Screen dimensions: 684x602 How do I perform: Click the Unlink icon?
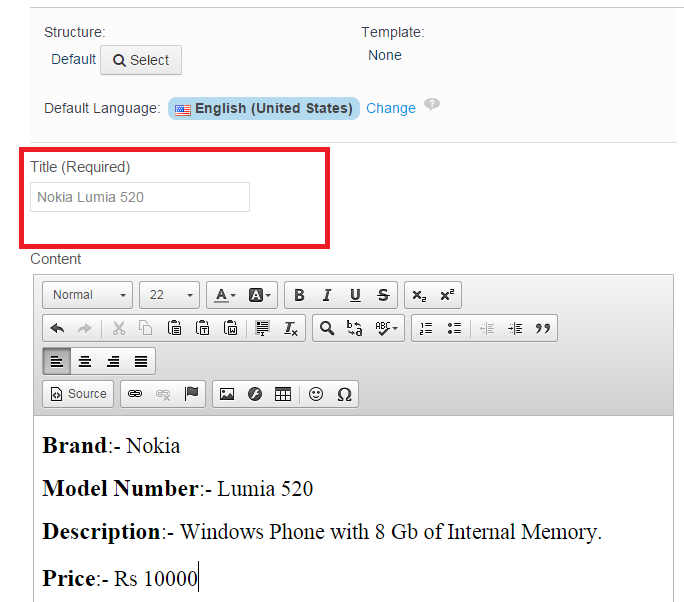pyautogui.click(x=163, y=394)
